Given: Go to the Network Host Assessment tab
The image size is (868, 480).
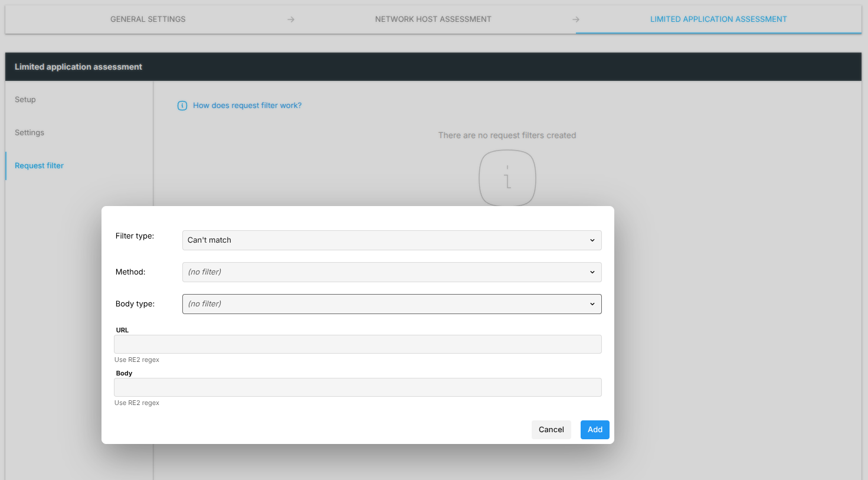Looking at the screenshot, I should click(x=433, y=19).
